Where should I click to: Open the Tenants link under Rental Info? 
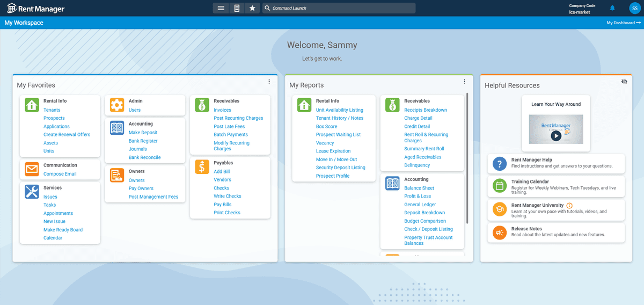(x=52, y=110)
